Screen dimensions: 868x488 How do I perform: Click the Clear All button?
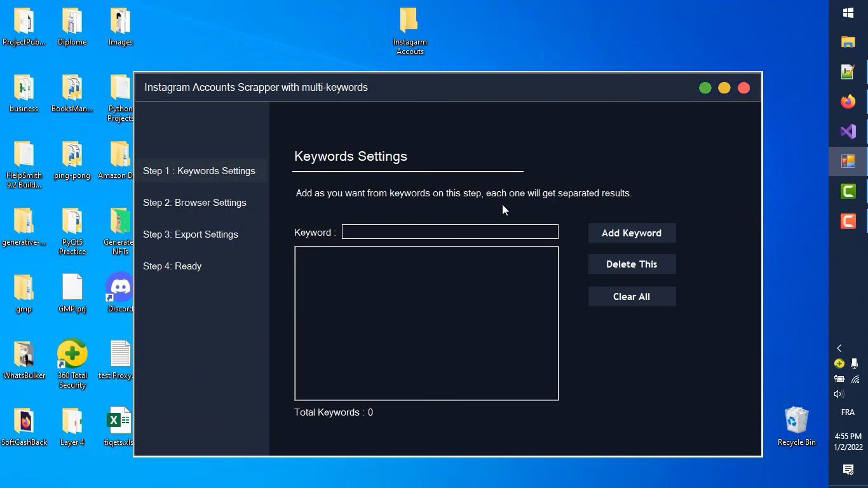coord(632,297)
